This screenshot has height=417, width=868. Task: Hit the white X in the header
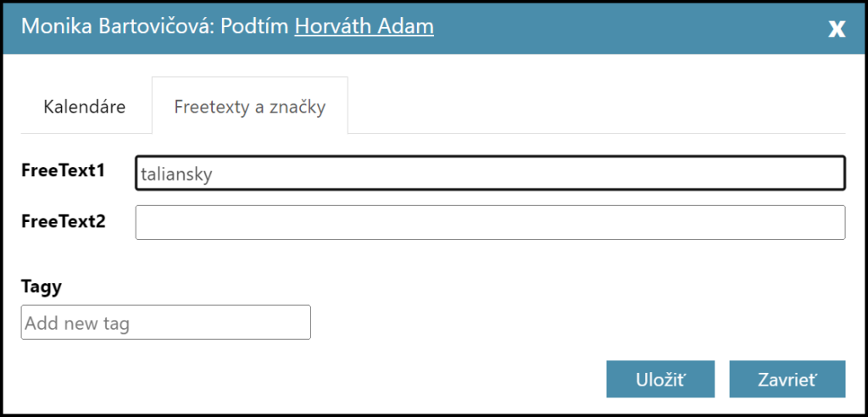coord(837,29)
